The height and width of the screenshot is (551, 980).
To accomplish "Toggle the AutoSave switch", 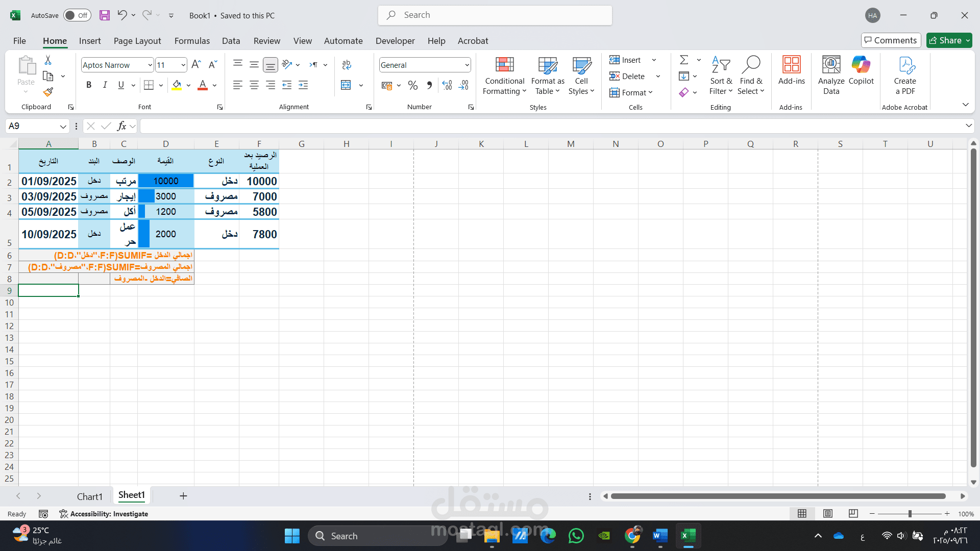I will coord(77,15).
